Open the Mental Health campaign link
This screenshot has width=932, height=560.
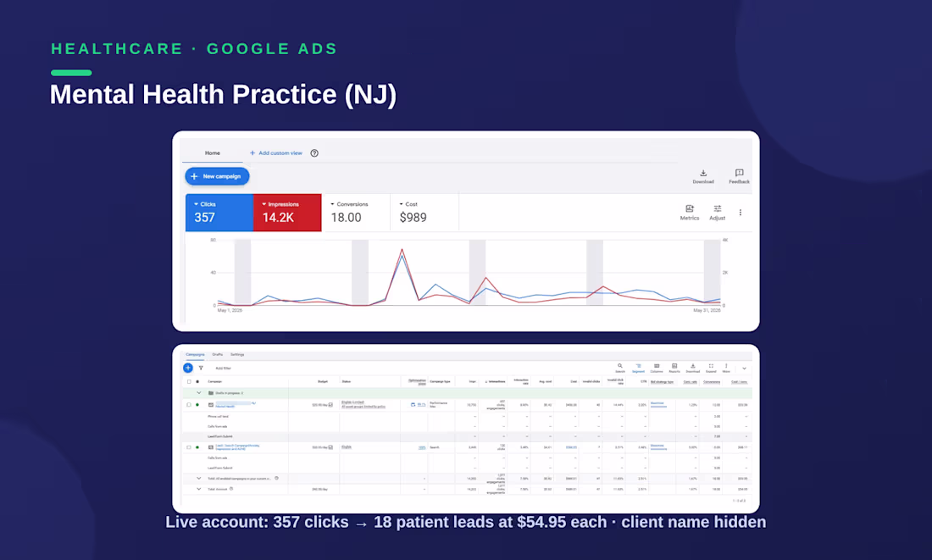tap(225, 407)
